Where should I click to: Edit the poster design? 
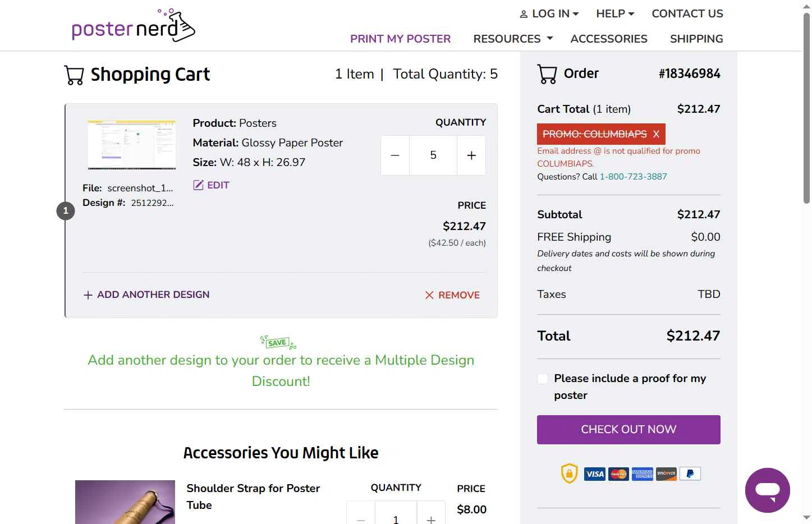(x=211, y=185)
